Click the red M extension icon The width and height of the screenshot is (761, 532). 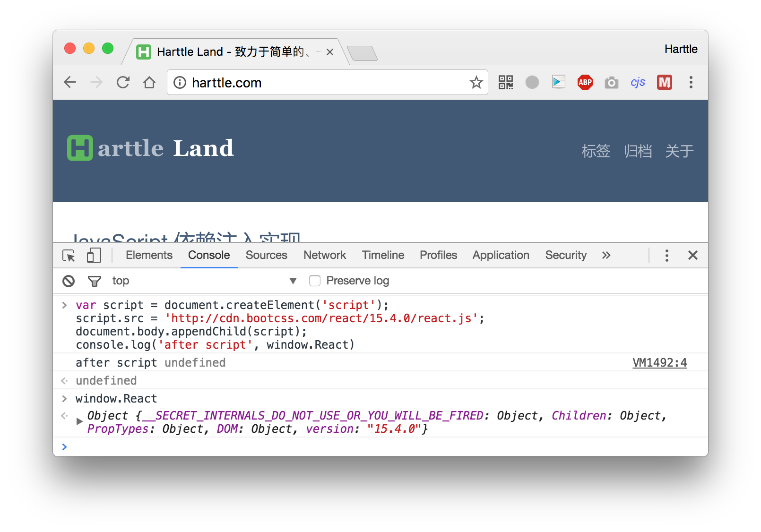pos(664,82)
